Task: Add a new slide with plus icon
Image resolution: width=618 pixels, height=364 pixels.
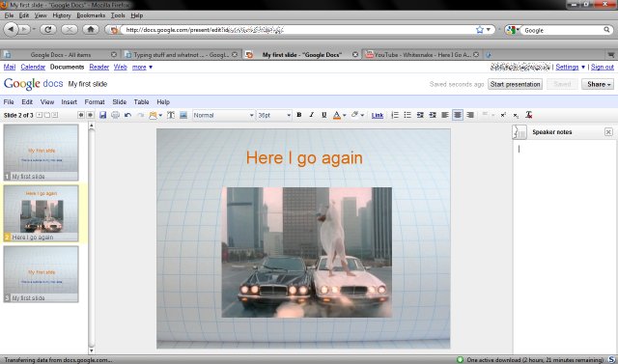Action: [39, 115]
